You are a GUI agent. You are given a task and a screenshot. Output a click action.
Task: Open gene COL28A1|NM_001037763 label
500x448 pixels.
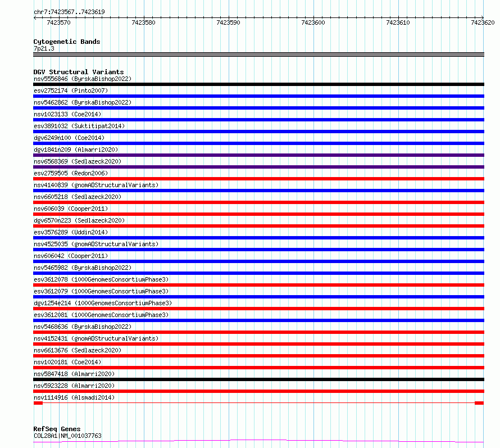point(67,436)
